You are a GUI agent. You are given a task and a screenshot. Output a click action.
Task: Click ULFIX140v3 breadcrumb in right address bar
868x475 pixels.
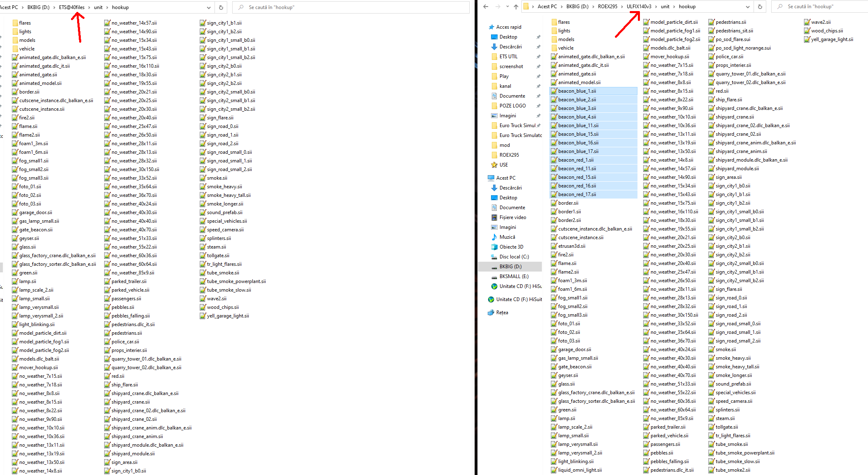[639, 7]
